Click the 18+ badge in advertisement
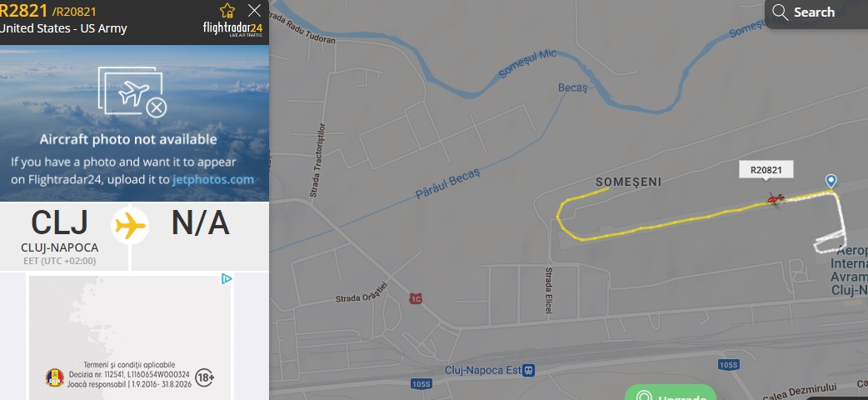Viewport: 868px width, 400px height. click(x=205, y=377)
